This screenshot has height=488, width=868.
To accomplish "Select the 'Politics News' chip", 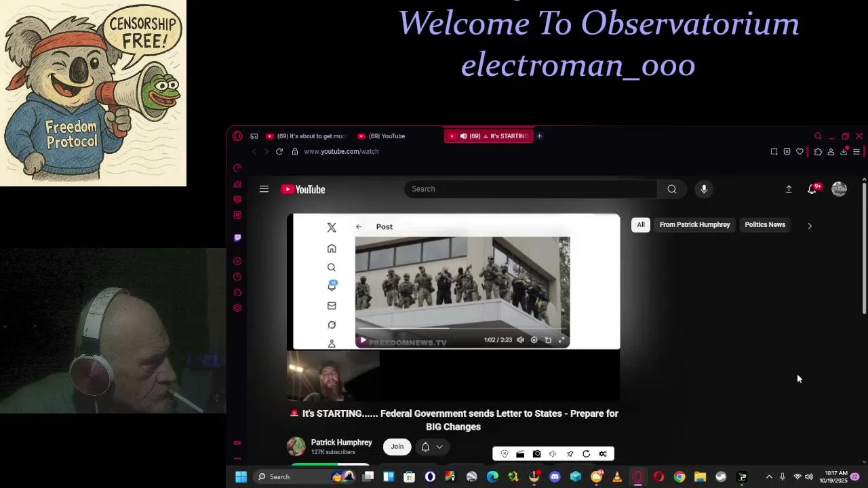I will (765, 224).
